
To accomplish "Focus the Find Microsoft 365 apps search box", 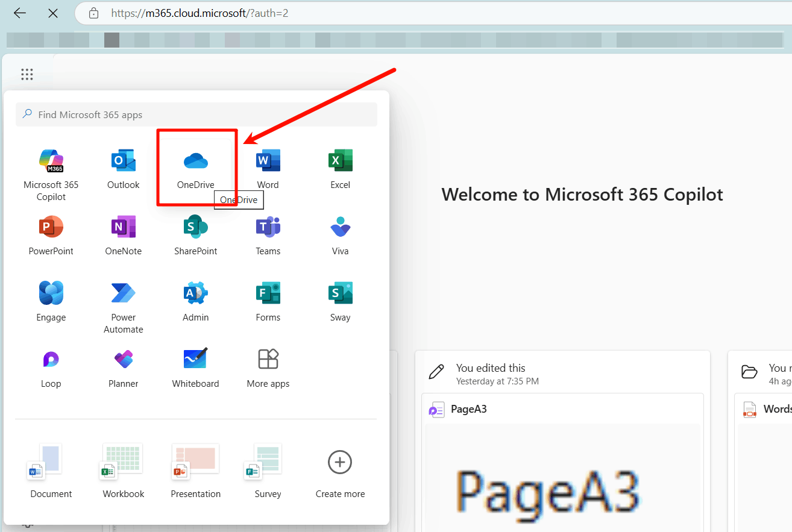I will click(x=196, y=114).
